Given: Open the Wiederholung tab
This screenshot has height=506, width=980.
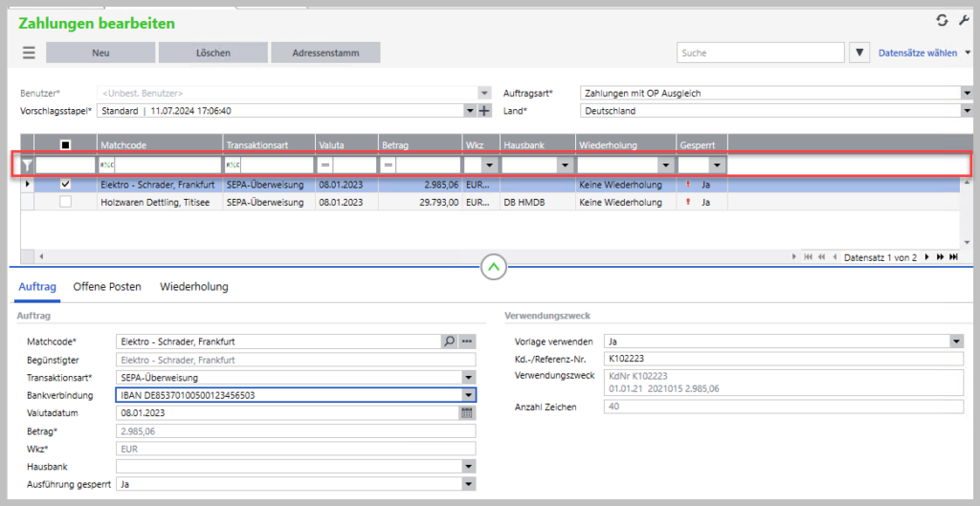Looking at the screenshot, I should click(x=193, y=287).
